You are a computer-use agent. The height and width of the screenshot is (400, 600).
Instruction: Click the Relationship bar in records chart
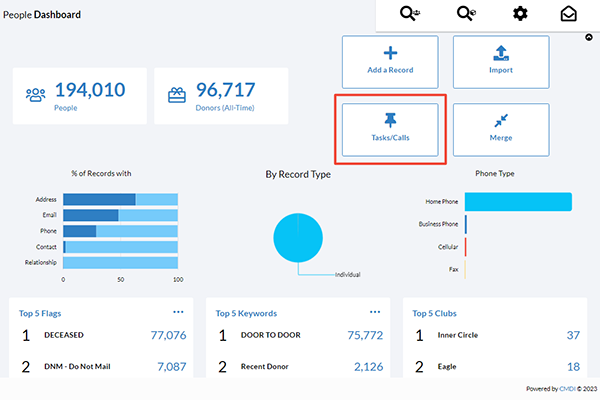120,263
